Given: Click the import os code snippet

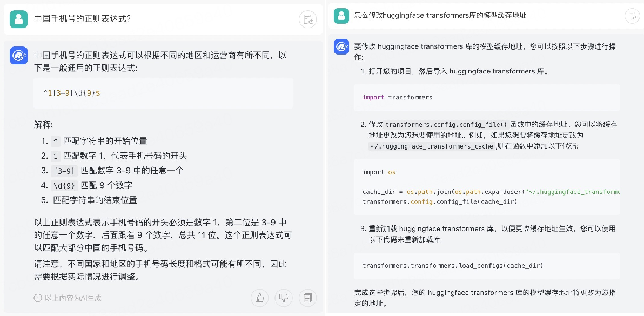Looking at the screenshot, I should pos(373,173).
